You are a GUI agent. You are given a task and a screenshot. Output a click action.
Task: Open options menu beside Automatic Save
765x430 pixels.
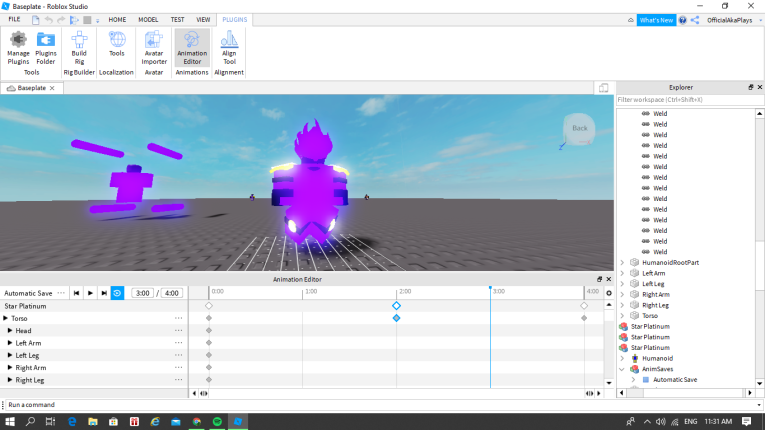tap(61, 293)
